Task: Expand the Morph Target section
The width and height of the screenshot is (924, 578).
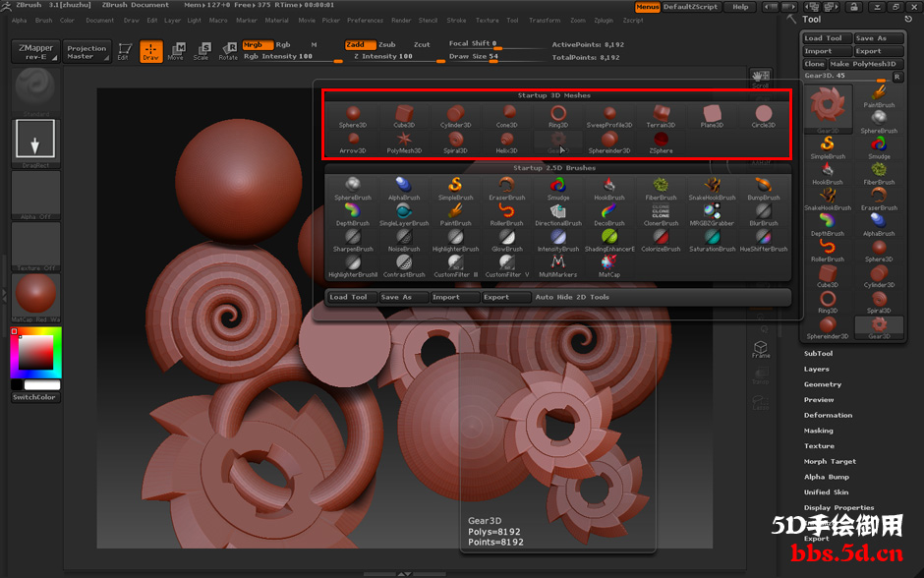Action: (x=830, y=461)
